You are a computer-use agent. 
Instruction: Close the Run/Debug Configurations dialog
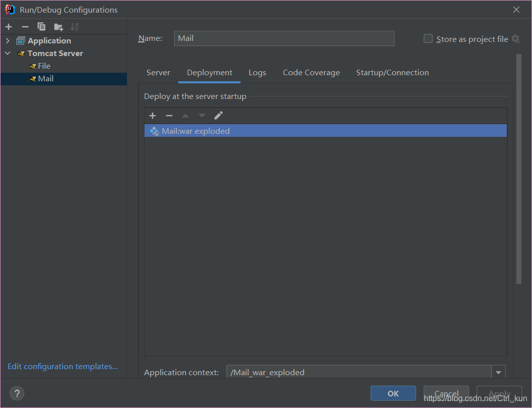516,10
